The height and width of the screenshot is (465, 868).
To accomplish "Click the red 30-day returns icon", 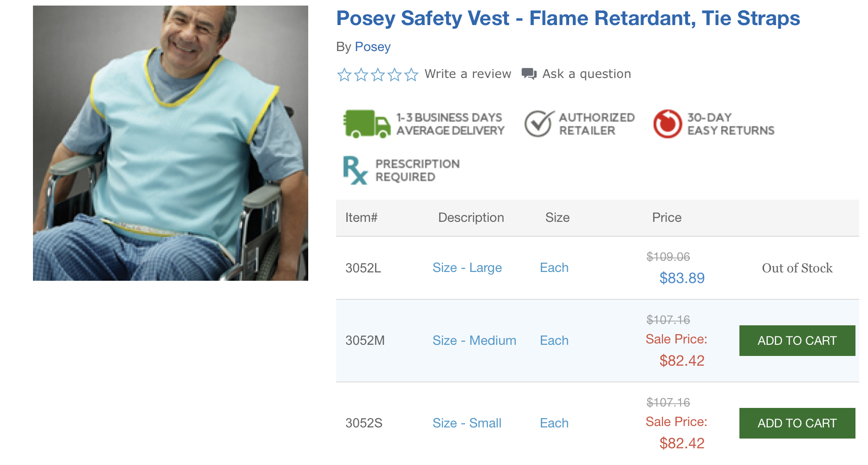I will [x=667, y=124].
